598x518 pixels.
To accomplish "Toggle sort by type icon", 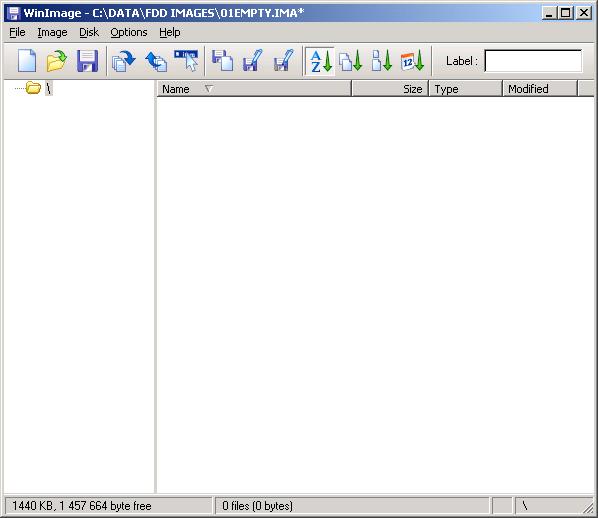I will (x=350, y=61).
